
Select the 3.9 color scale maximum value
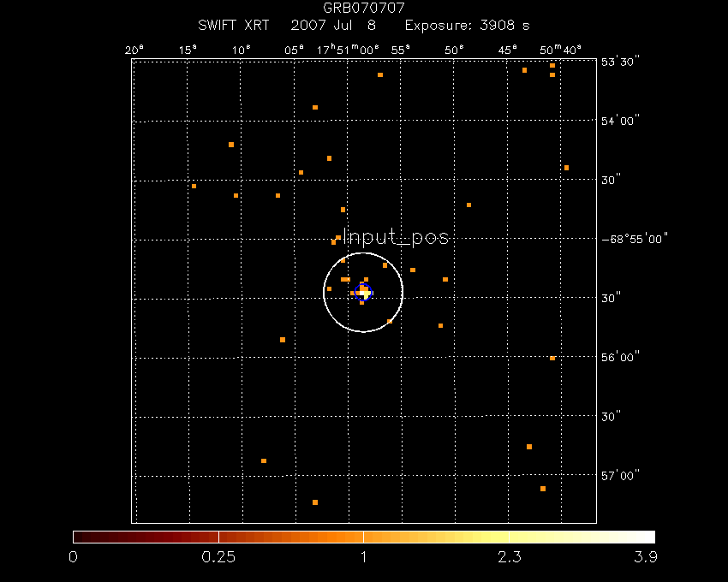tap(646, 557)
